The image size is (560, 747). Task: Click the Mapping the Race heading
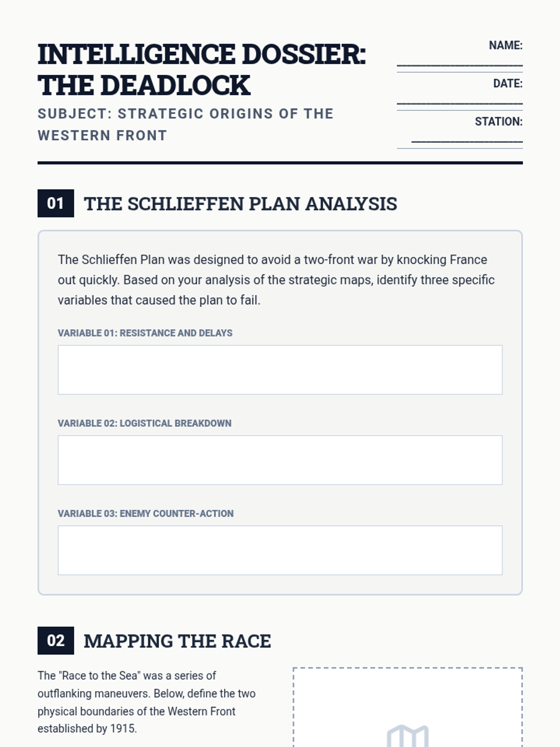coord(177,641)
